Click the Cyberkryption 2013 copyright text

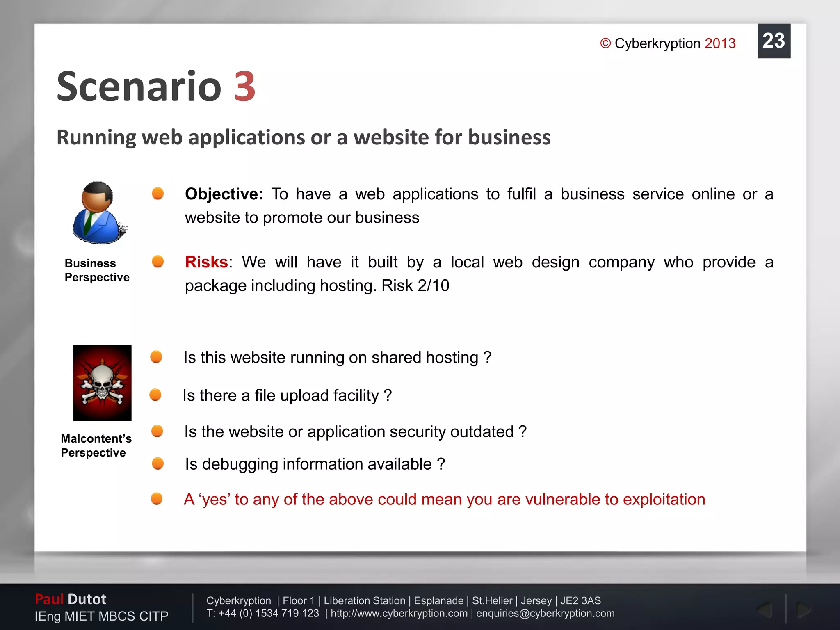click(x=668, y=43)
